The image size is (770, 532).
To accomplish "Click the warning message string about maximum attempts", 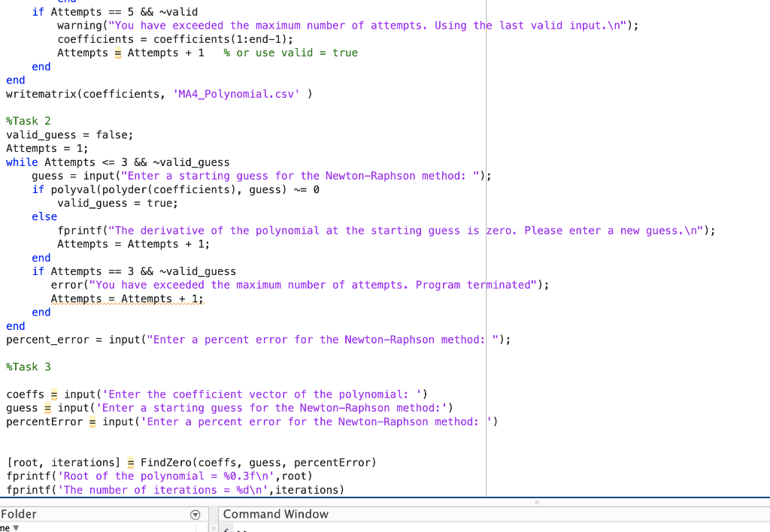I will point(367,26).
